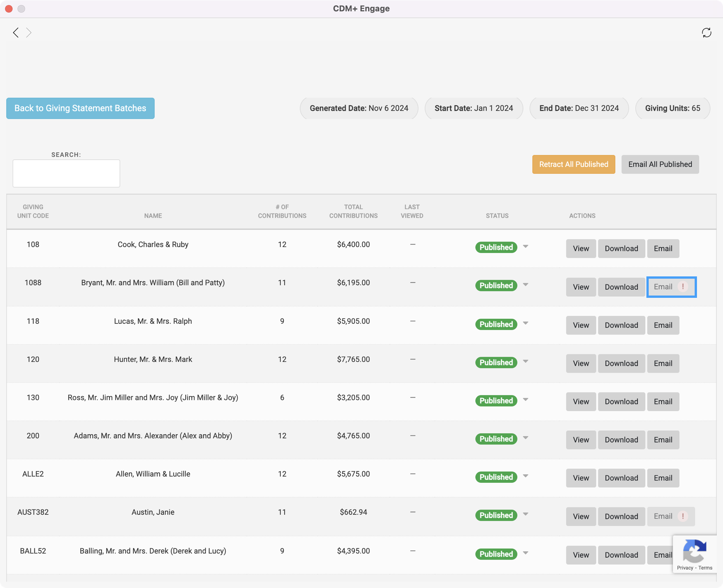Screen dimensions: 723x588
Task: Click the warning icon on Bryant's Email button
Action: 683,287
